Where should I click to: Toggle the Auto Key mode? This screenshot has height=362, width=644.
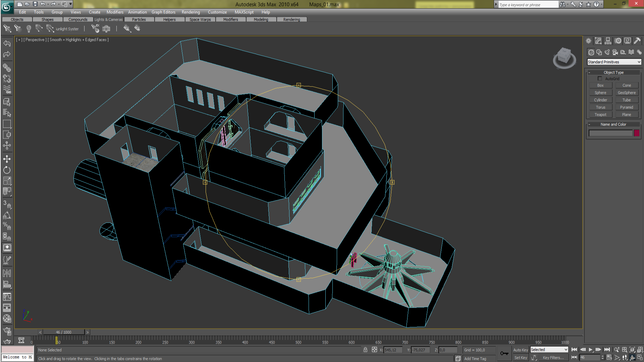520,350
